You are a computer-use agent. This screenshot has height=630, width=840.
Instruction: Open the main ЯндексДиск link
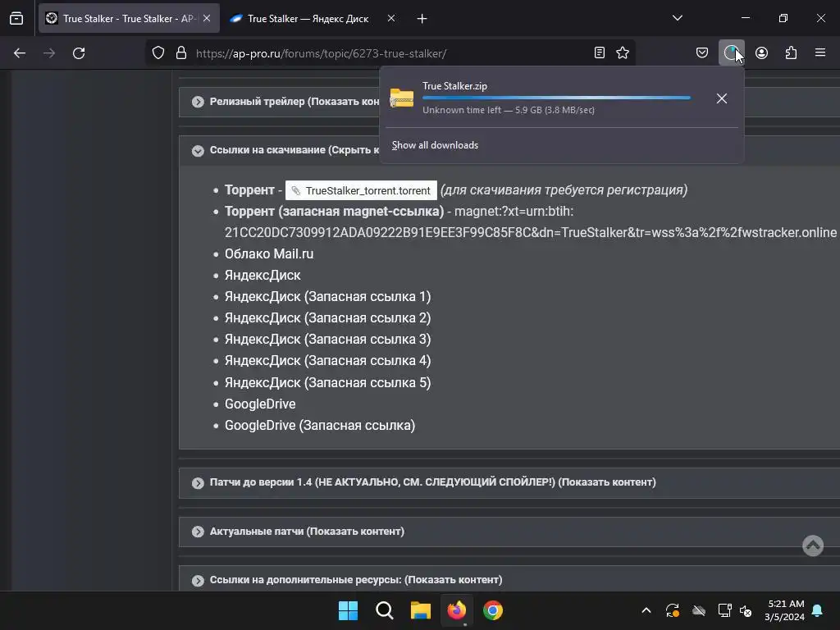(262, 276)
